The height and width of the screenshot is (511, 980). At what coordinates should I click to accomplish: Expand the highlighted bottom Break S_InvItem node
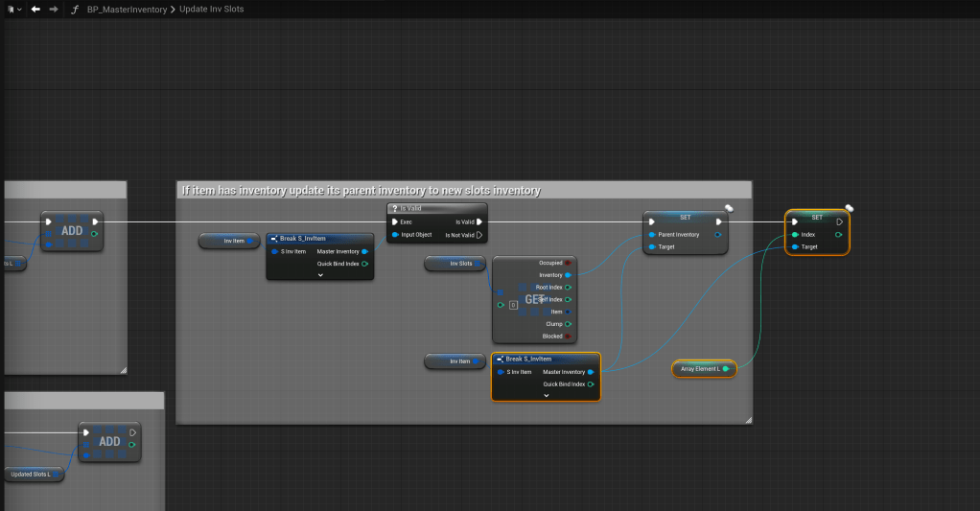[546, 395]
